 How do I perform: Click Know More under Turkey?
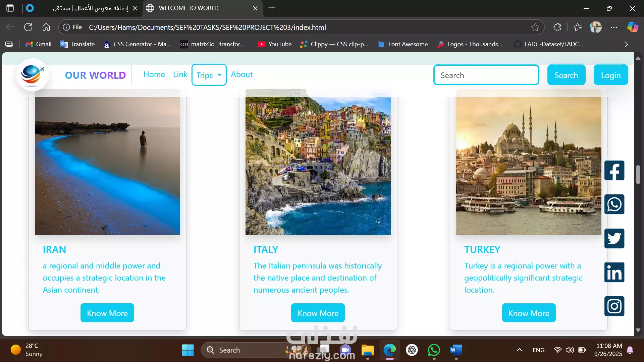click(x=529, y=313)
